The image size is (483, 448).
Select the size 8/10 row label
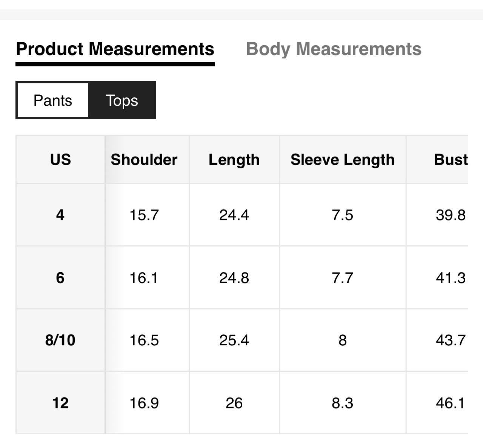[x=60, y=340]
